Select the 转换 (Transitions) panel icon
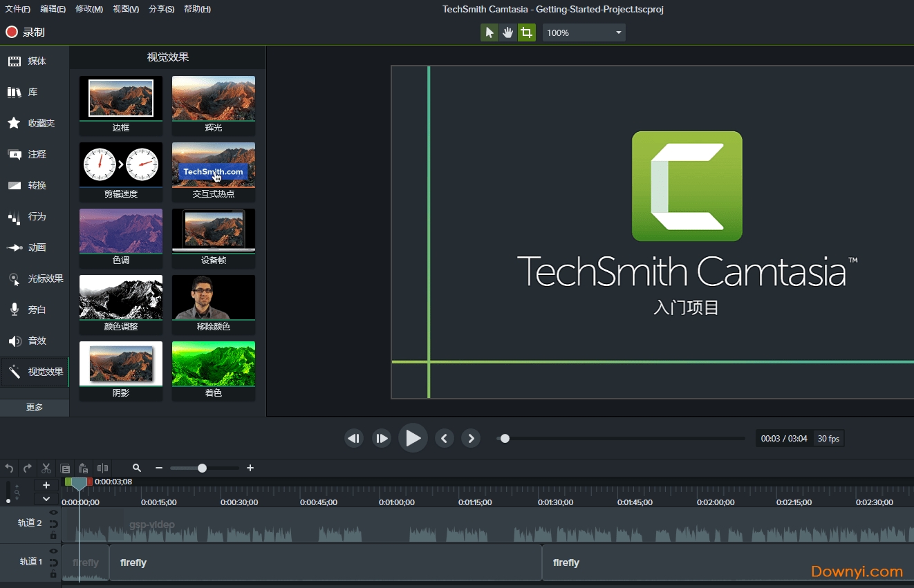This screenshot has height=588, width=914. click(x=35, y=185)
